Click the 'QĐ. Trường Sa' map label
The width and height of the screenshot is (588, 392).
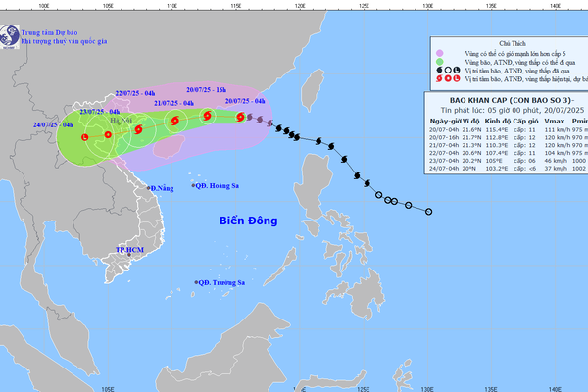(x=221, y=282)
